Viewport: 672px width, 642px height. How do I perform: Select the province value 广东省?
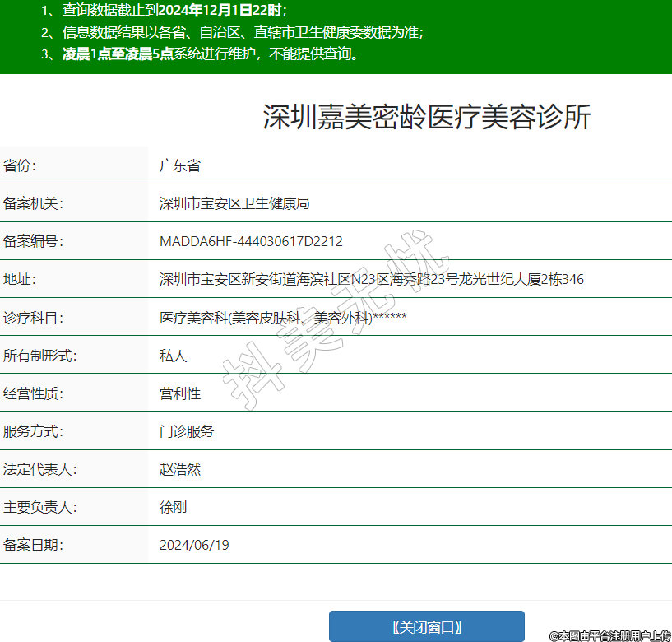[x=180, y=165]
